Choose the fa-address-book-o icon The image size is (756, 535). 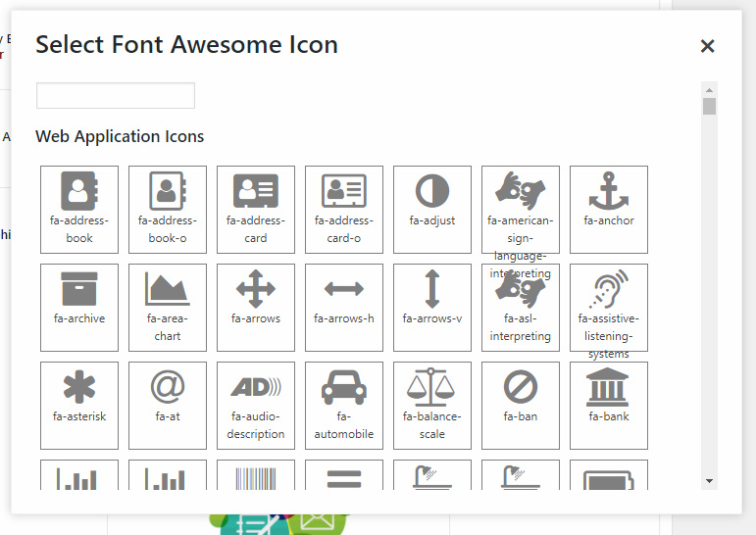tap(168, 210)
